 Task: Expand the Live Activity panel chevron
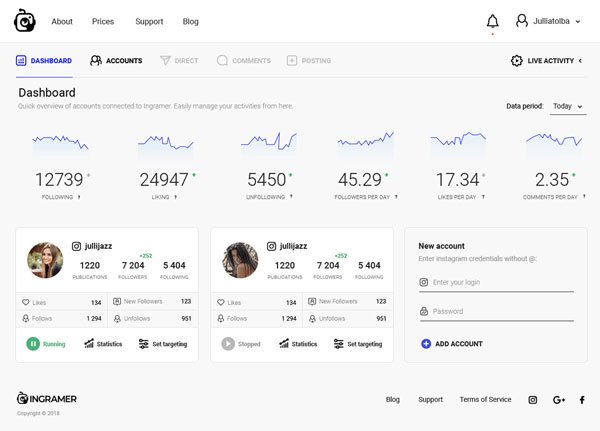pyautogui.click(x=580, y=60)
